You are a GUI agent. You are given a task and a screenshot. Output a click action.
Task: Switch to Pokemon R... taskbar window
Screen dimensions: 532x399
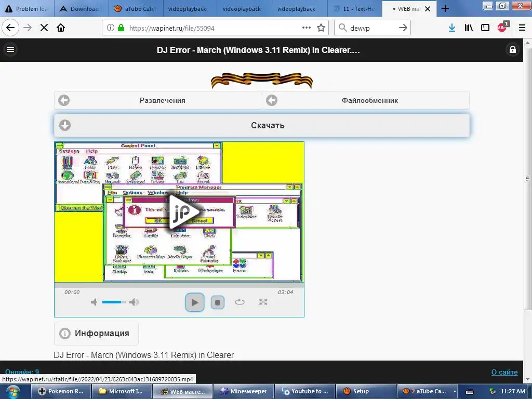coord(61,391)
